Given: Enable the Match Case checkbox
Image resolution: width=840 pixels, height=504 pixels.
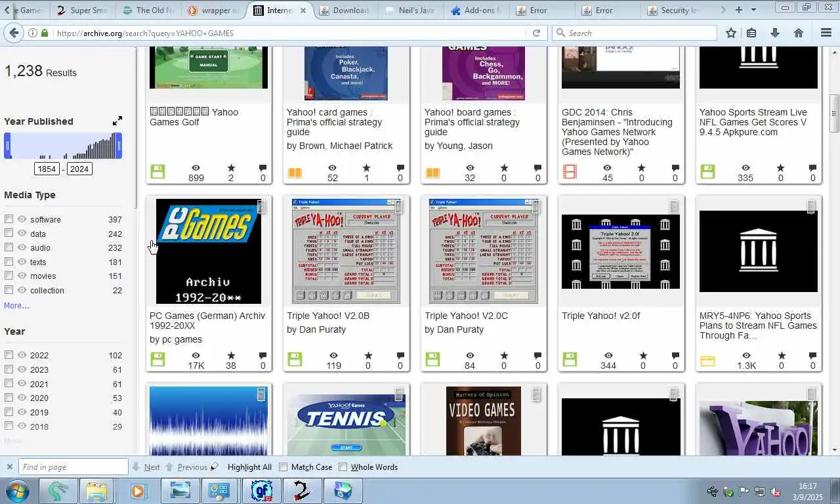Looking at the screenshot, I should click(x=283, y=467).
